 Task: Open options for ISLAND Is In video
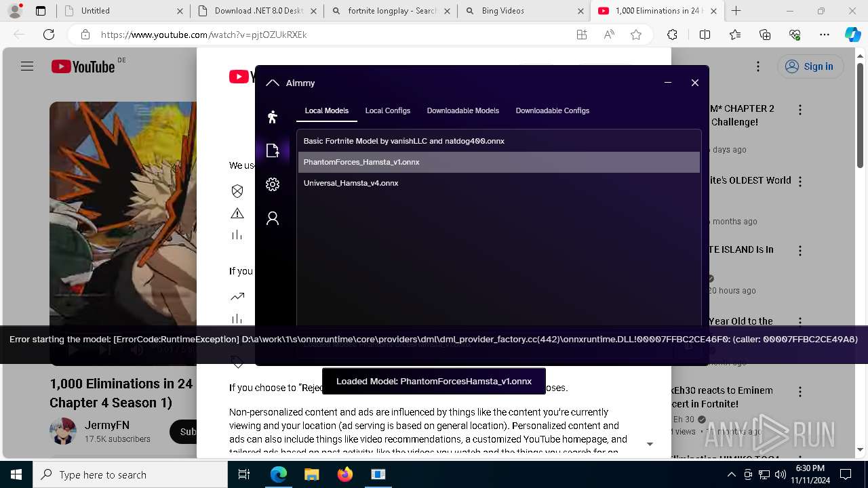[x=800, y=251]
